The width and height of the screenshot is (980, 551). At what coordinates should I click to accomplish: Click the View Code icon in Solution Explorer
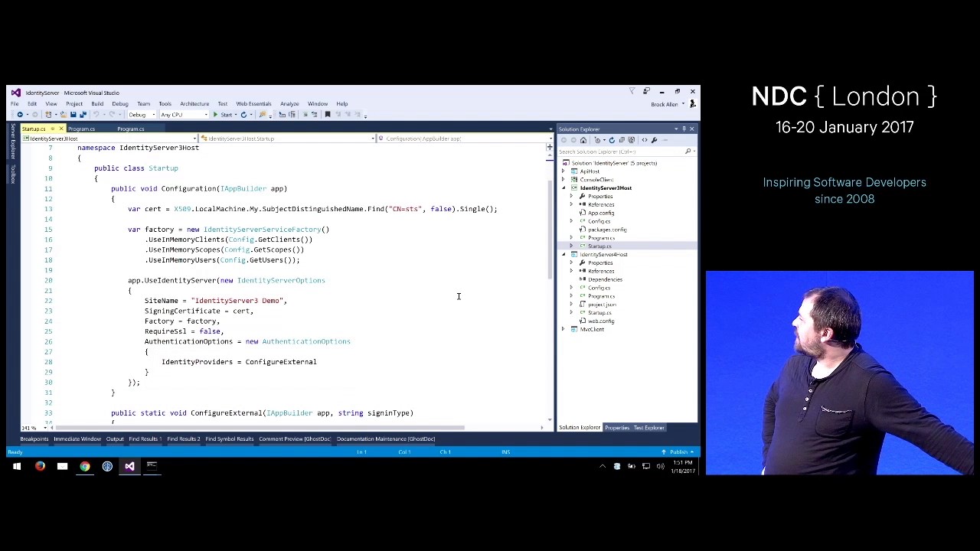point(645,140)
